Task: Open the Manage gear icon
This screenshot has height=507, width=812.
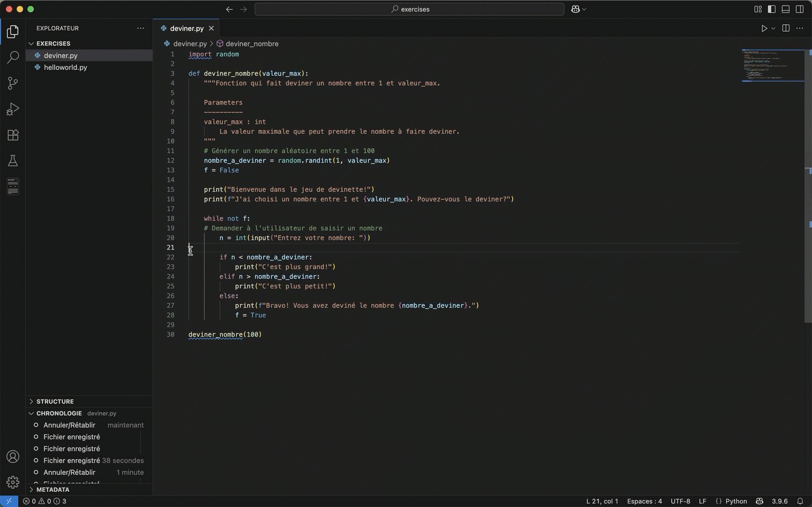Action: click(x=13, y=482)
